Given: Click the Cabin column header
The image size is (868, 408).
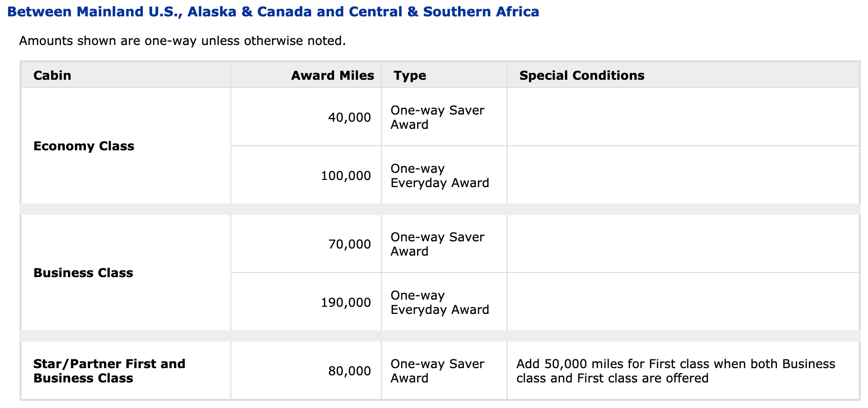Looking at the screenshot, I should (52, 76).
